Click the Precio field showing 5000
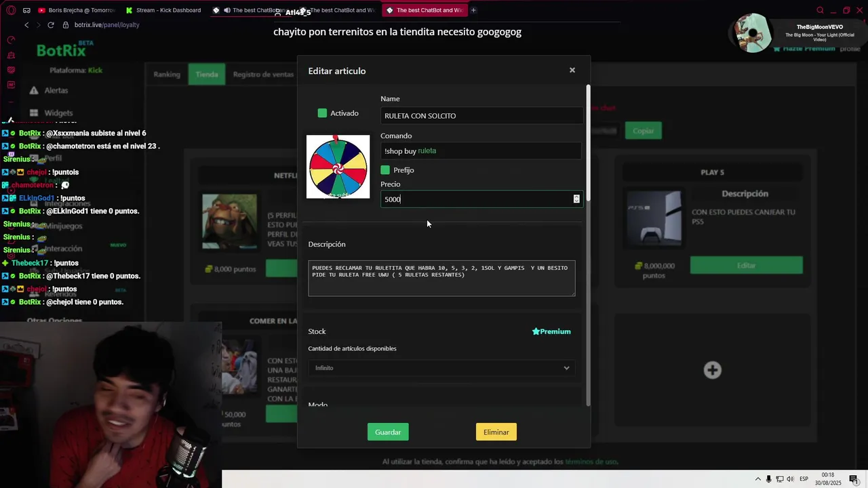This screenshot has width=868, height=488. tap(481, 199)
